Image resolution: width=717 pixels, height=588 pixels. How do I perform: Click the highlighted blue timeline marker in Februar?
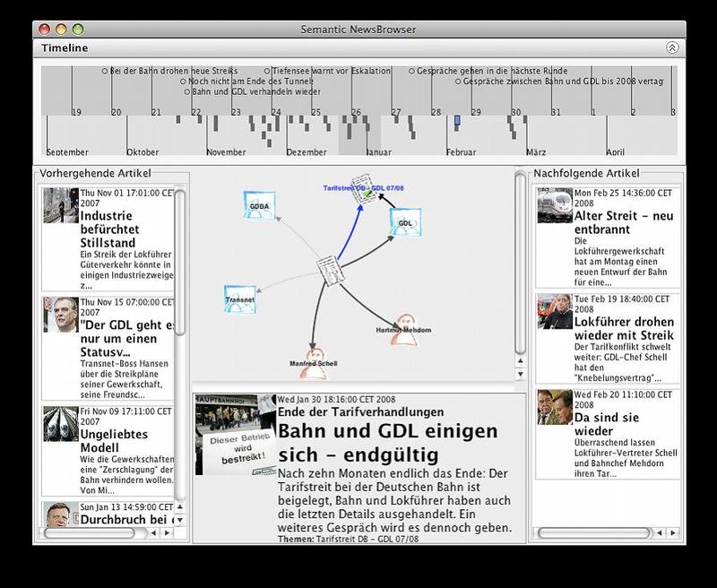pyautogui.click(x=457, y=120)
